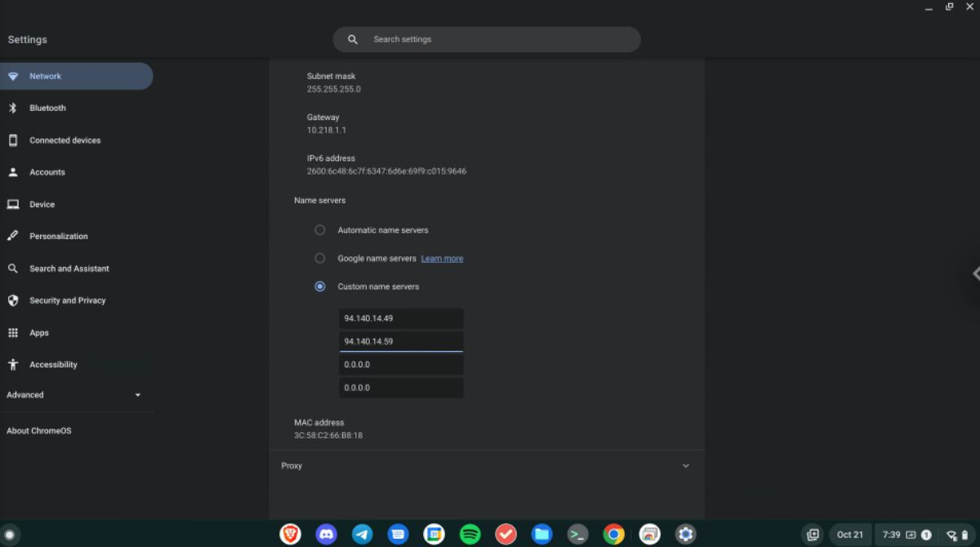Go to Personalization settings

point(58,236)
